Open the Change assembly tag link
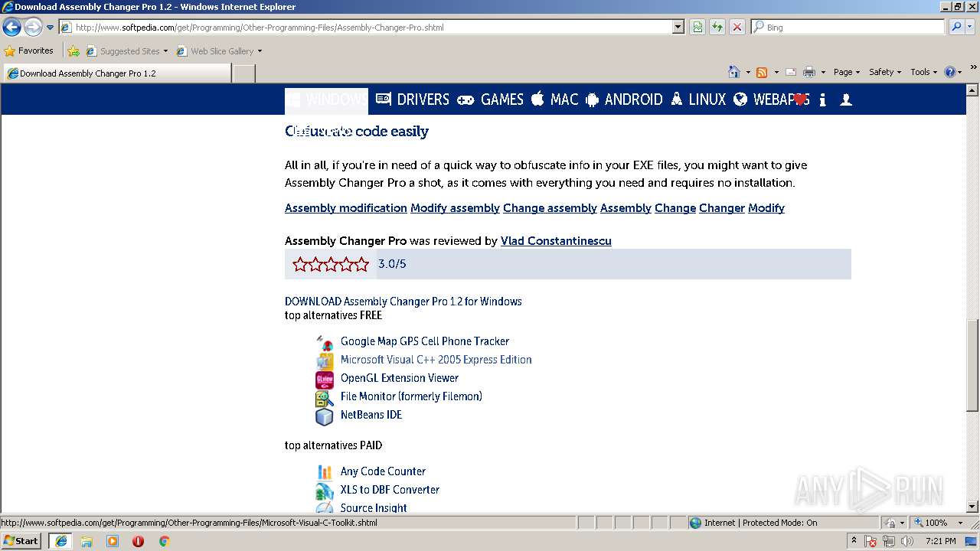980x551 pixels. (x=550, y=208)
